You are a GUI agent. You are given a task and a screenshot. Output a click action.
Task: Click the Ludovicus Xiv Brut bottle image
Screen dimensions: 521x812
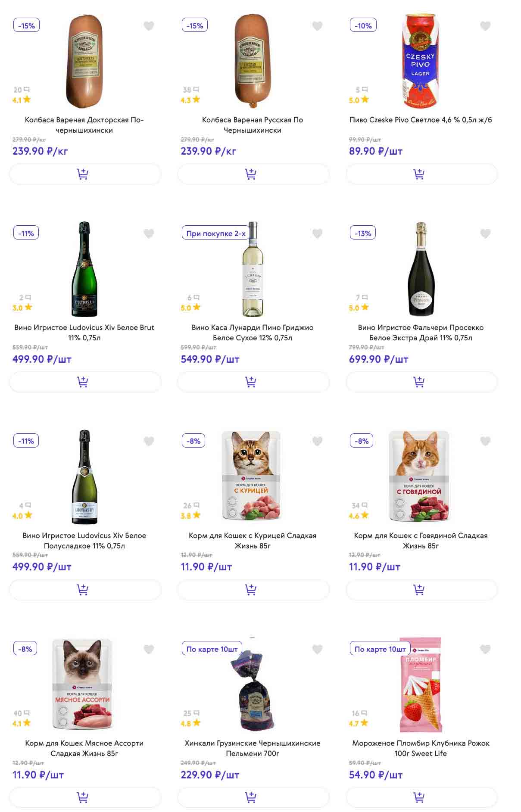click(x=84, y=269)
